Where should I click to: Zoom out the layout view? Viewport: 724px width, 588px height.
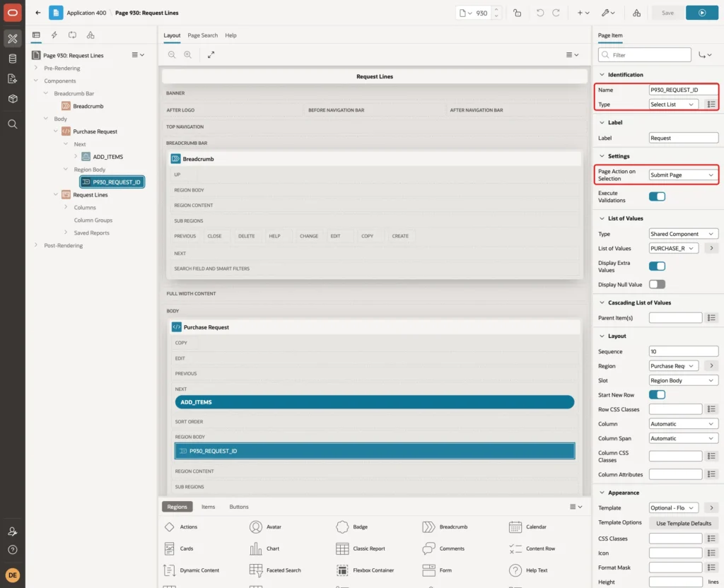172,54
